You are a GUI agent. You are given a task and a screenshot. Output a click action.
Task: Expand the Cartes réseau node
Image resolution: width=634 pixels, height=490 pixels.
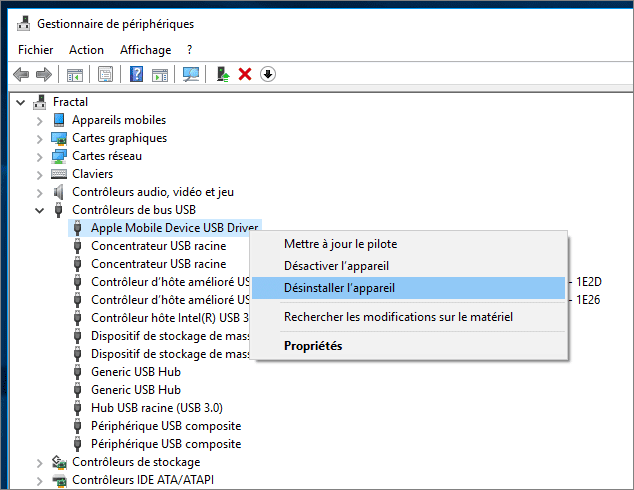tap(40, 156)
